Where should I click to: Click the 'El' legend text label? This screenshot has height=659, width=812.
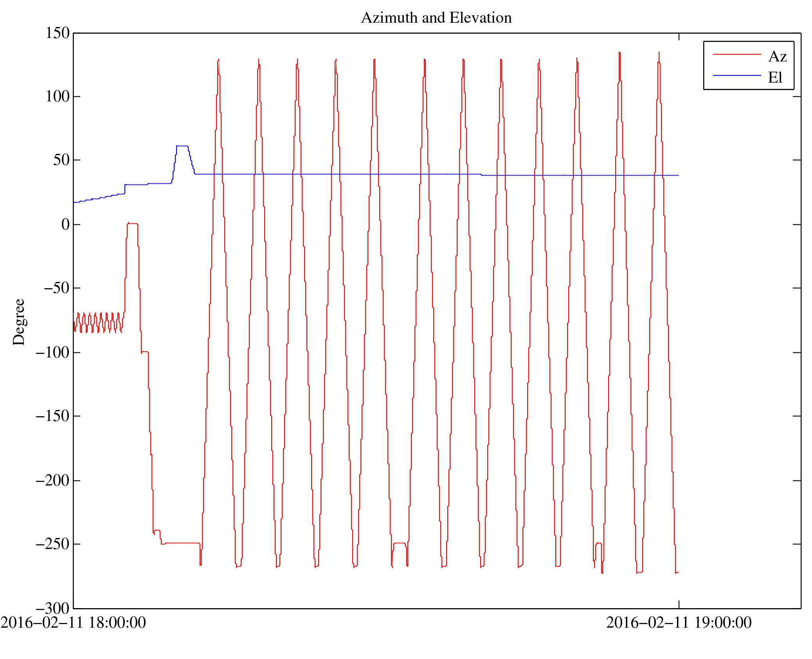pos(775,78)
